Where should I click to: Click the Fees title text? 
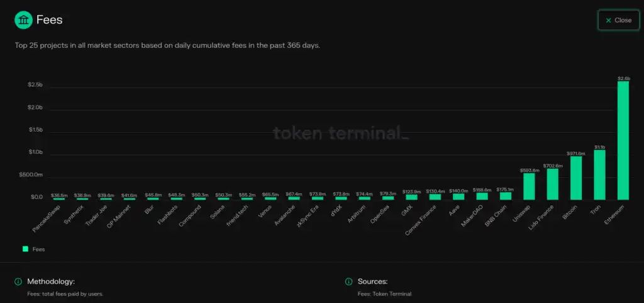click(x=50, y=20)
